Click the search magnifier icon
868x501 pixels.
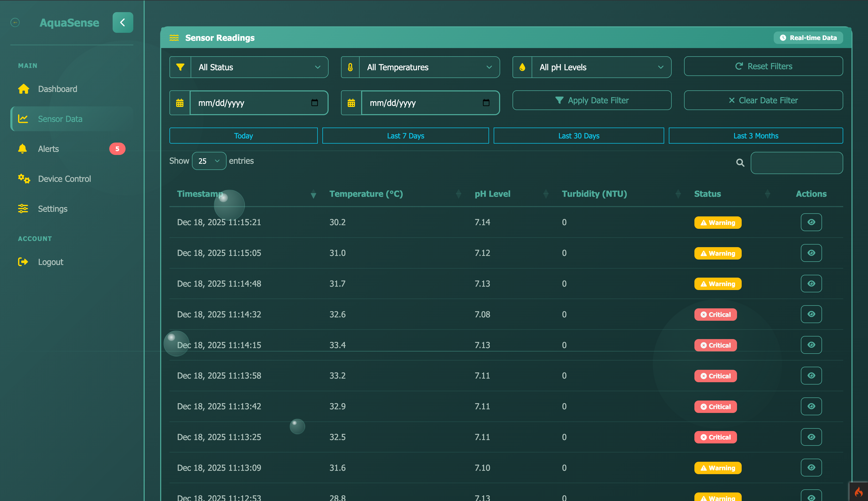point(740,163)
